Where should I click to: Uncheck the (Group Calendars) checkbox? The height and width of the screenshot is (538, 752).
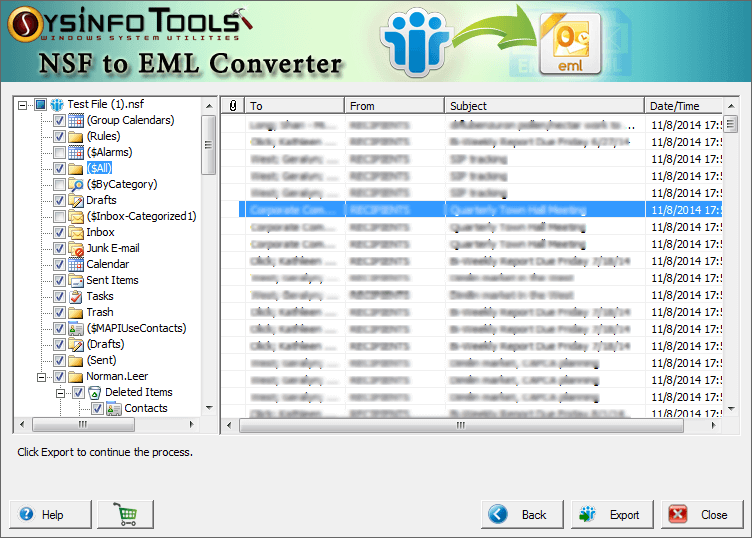[x=59, y=120]
